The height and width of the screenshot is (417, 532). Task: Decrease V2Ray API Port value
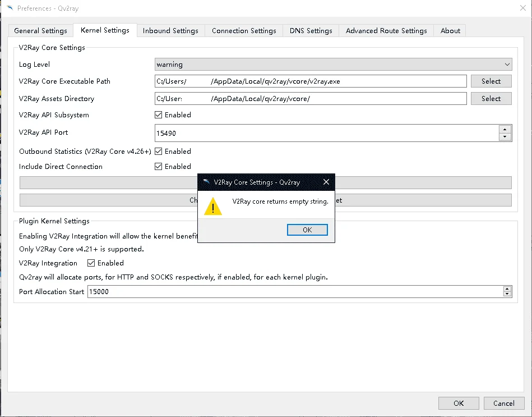click(x=505, y=137)
